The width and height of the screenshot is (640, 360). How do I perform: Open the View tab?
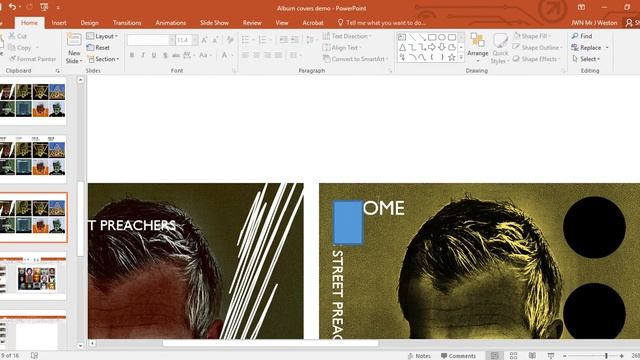click(x=282, y=22)
